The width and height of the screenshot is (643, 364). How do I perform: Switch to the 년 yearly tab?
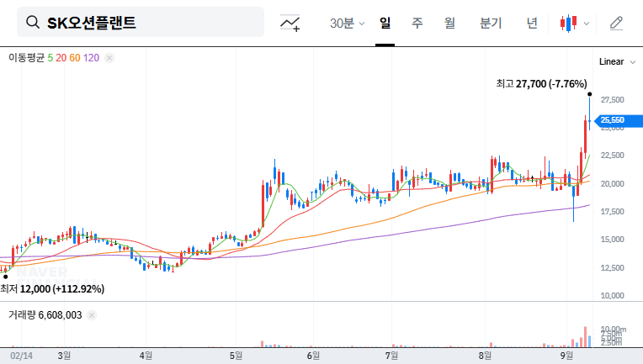pos(532,23)
